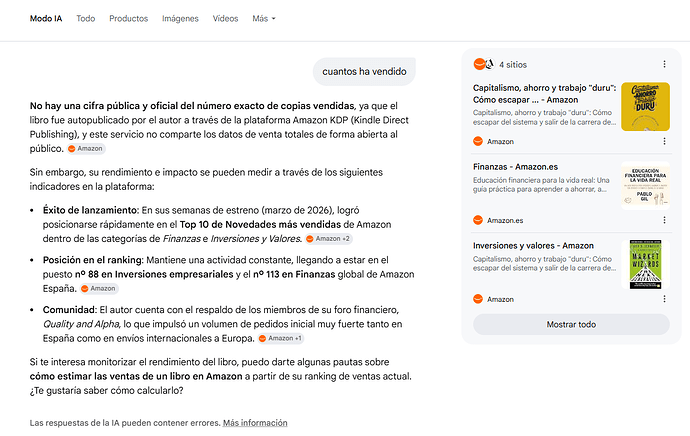Click the Amazon.es favicon icon
This screenshot has height=436, width=690.
(x=477, y=220)
